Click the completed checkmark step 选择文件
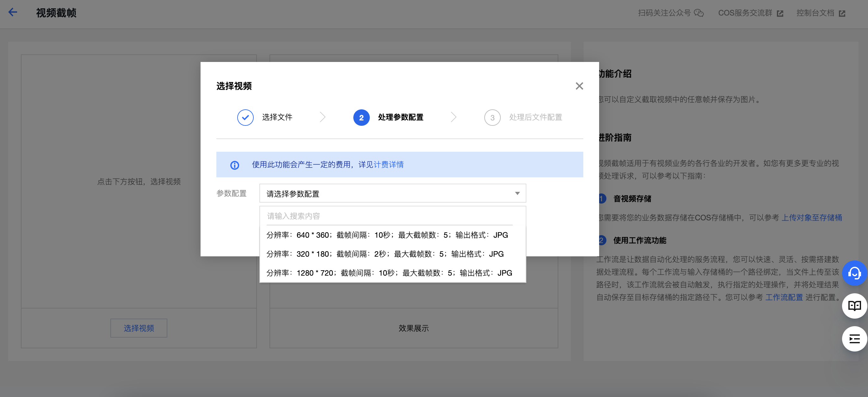This screenshot has height=397, width=868. point(245,118)
